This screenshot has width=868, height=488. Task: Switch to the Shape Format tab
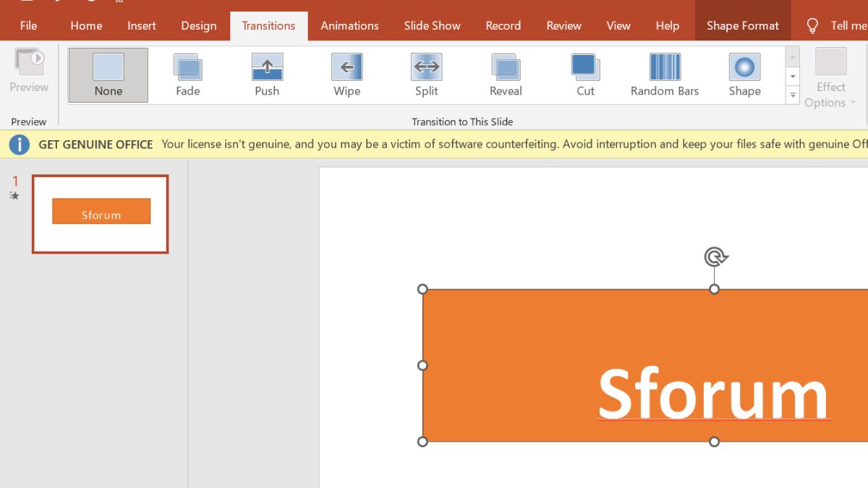point(743,25)
